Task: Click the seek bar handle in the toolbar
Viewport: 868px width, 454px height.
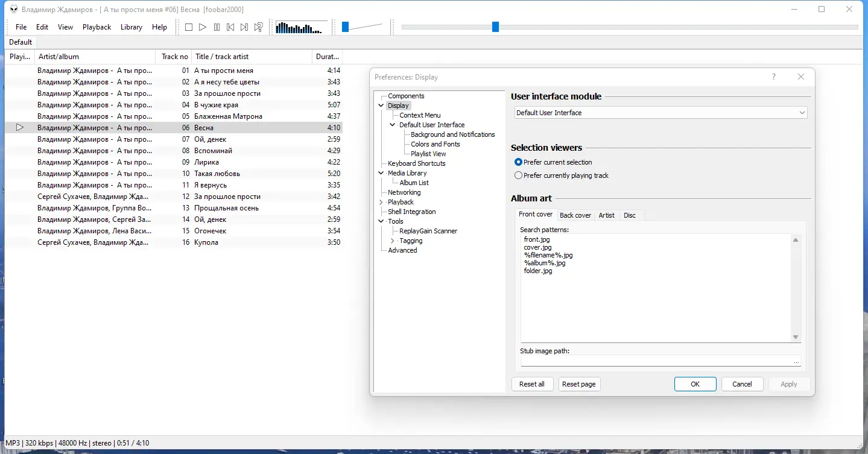Action: tap(495, 27)
